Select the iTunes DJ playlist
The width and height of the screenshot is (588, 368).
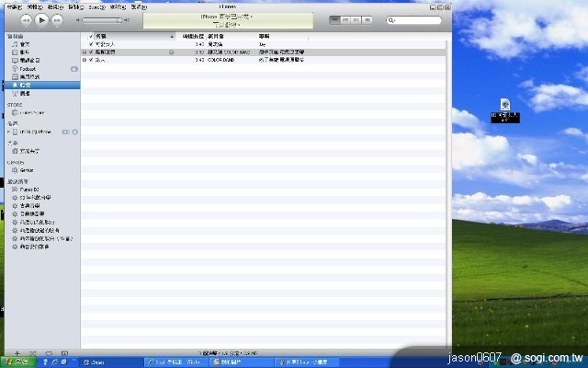[x=29, y=188]
